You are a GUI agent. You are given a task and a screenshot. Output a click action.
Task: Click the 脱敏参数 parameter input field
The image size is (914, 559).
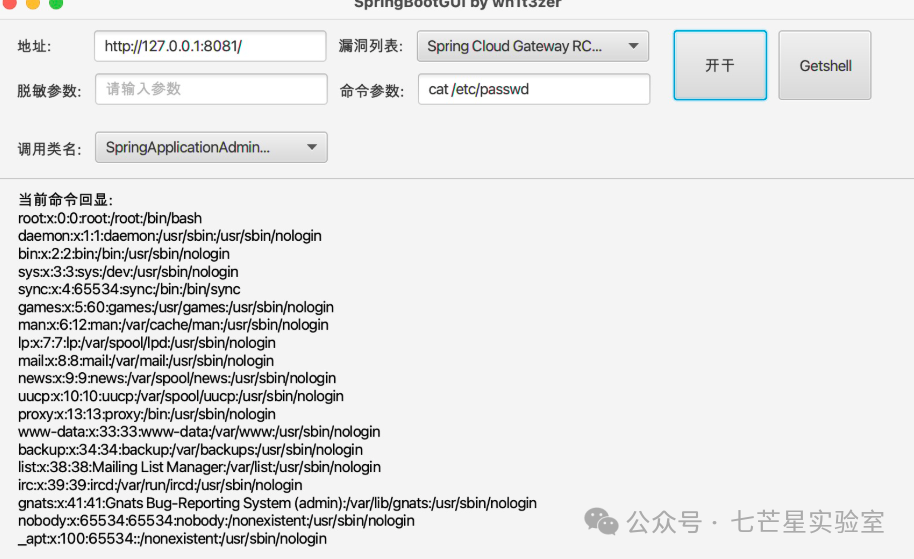(211, 89)
